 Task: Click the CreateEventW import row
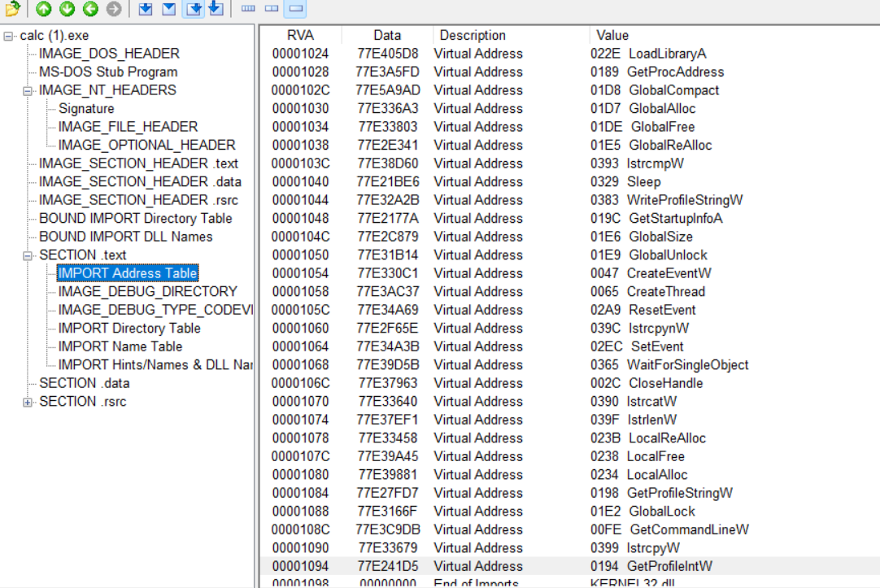(569, 273)
